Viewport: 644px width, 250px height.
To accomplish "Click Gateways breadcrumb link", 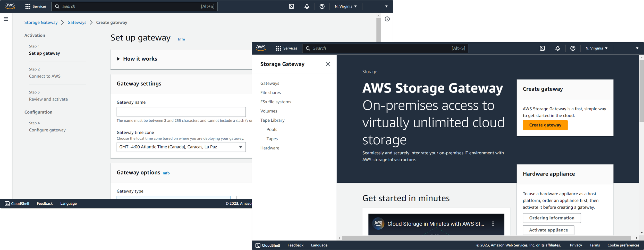I will [77, 22].
